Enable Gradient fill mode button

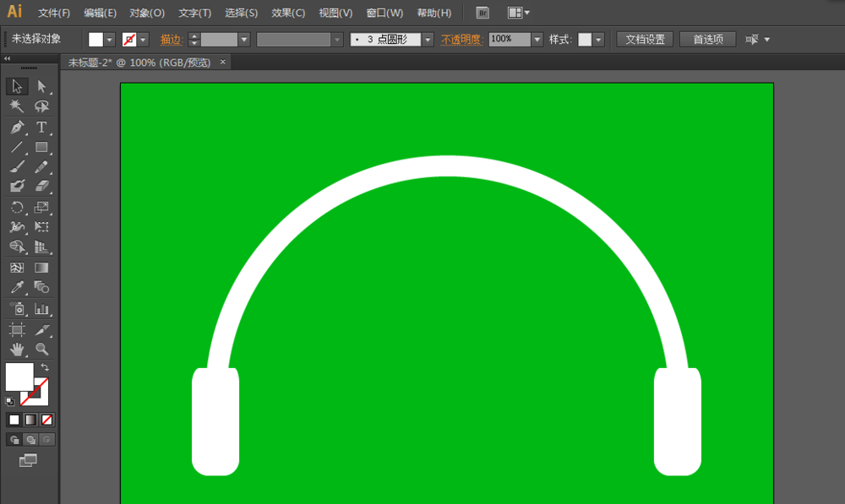pos(30,420)
